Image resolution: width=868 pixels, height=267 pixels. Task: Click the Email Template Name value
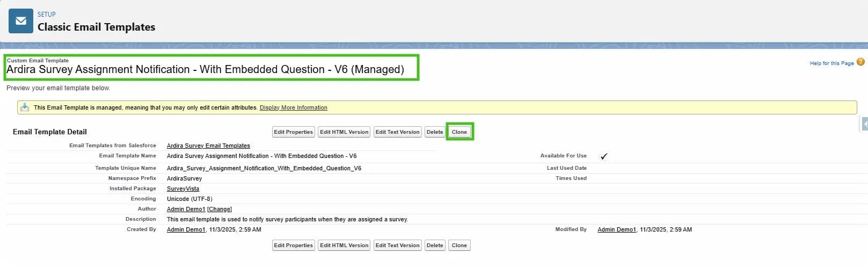click(x=262, y=156)
